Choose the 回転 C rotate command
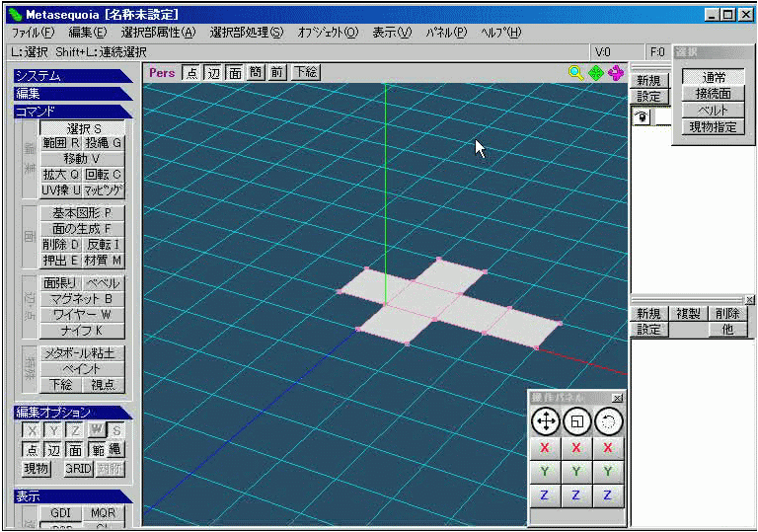The image size is (758, 532). tap(104, 174)
